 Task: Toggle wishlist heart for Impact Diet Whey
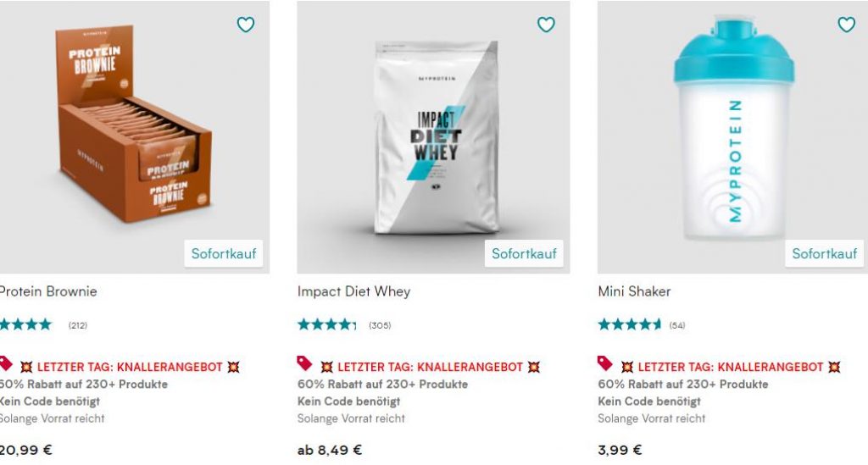click(546, 25)
